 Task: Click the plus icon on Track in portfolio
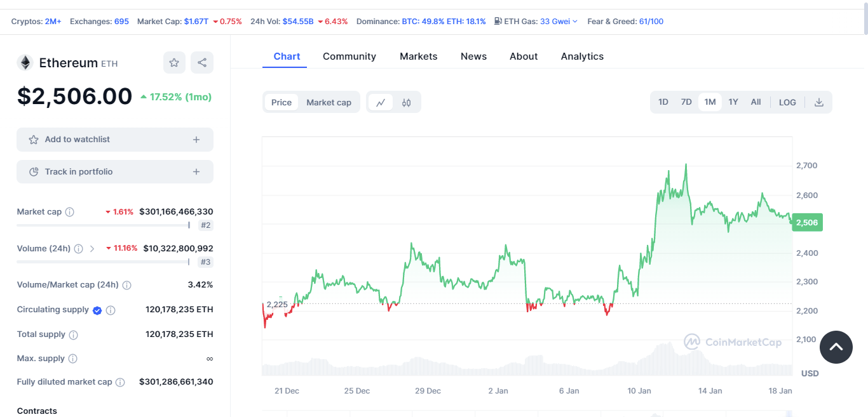click(196, 172)
